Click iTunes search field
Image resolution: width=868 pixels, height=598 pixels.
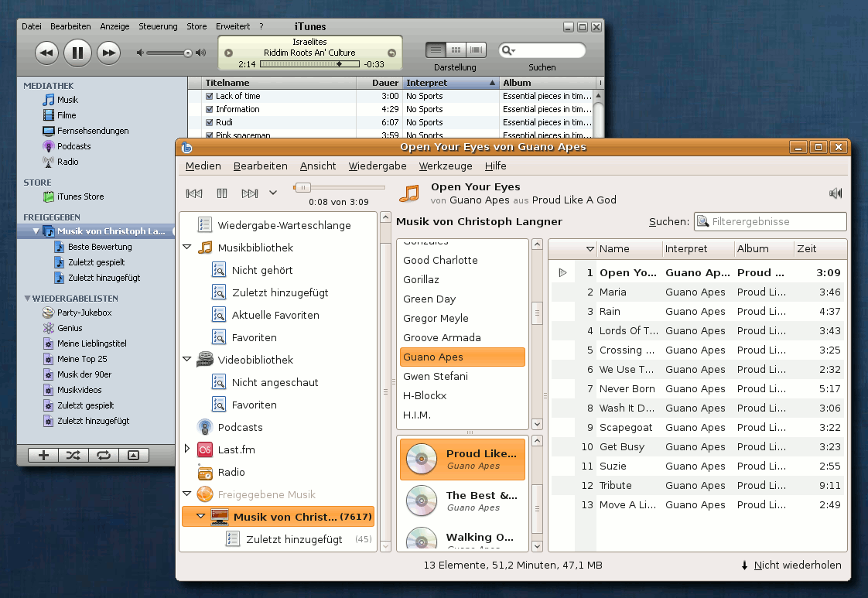pyautogui.click(x=542, y=50)
